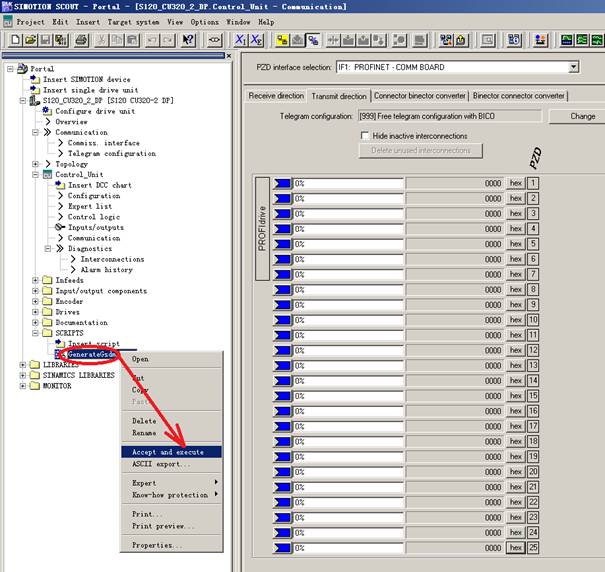The height and width of the screenshot is (572, 605).
Task: Click the Open project folder icon
Action: click(30, 40)
